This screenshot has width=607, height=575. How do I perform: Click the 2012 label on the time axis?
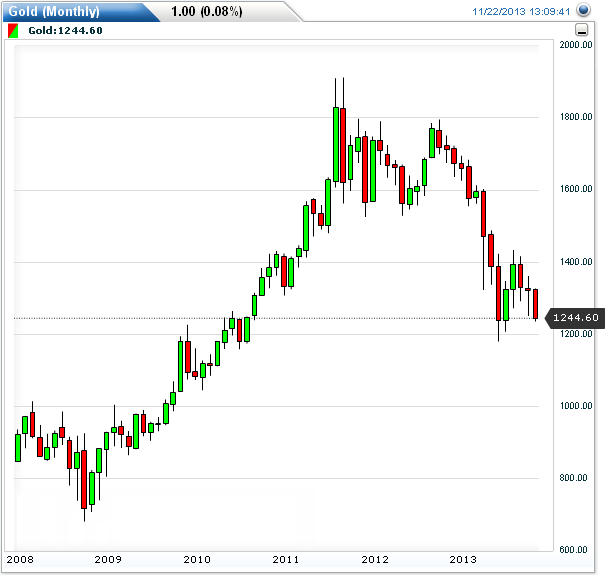point(375,559)
